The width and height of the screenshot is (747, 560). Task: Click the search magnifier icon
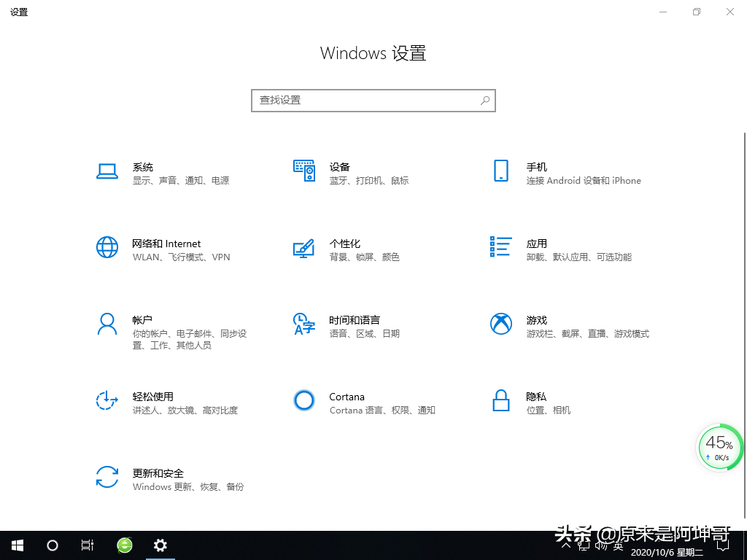485,101
